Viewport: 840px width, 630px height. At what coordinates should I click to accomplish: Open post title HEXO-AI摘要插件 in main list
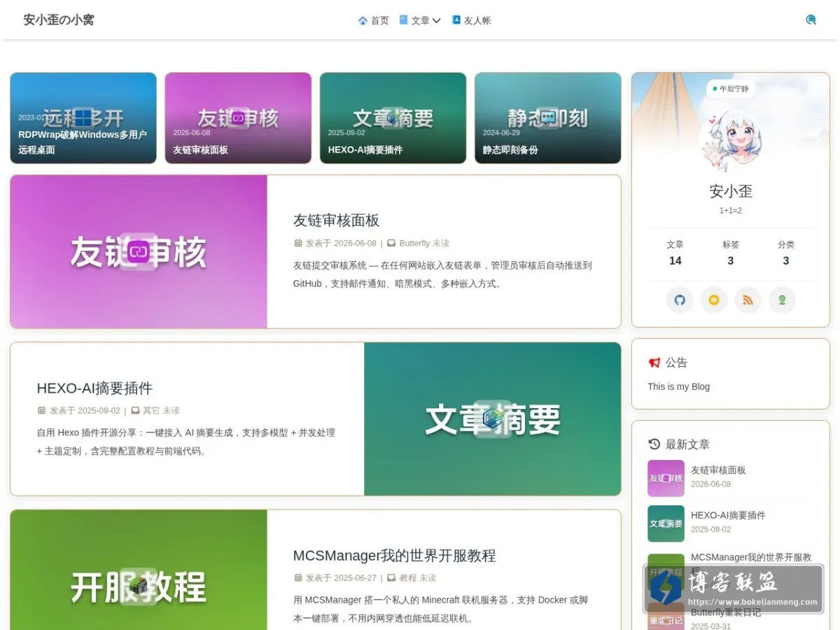coord(94,388)
